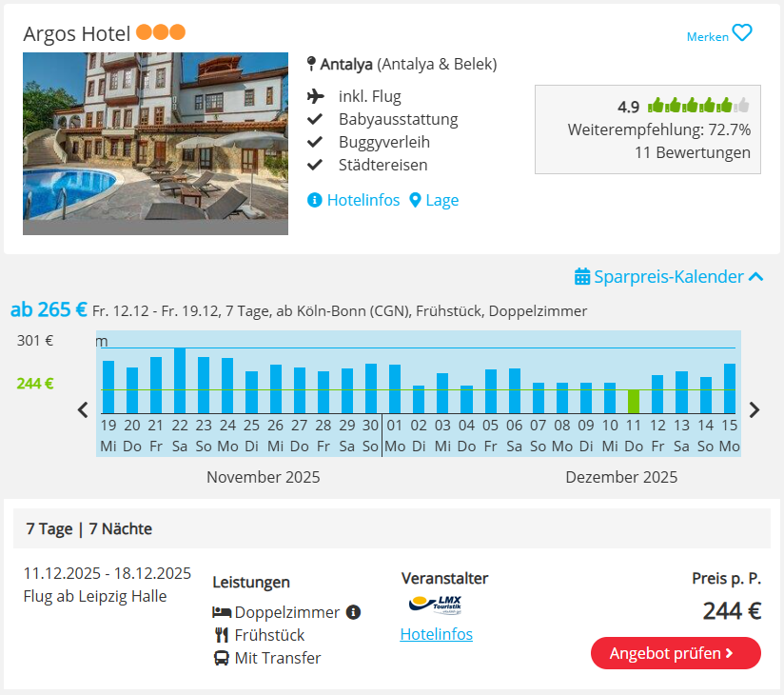784x695 pixels.
Task: Click the Sparpreis-Kalender calendar icon
Action: point(582,277)
